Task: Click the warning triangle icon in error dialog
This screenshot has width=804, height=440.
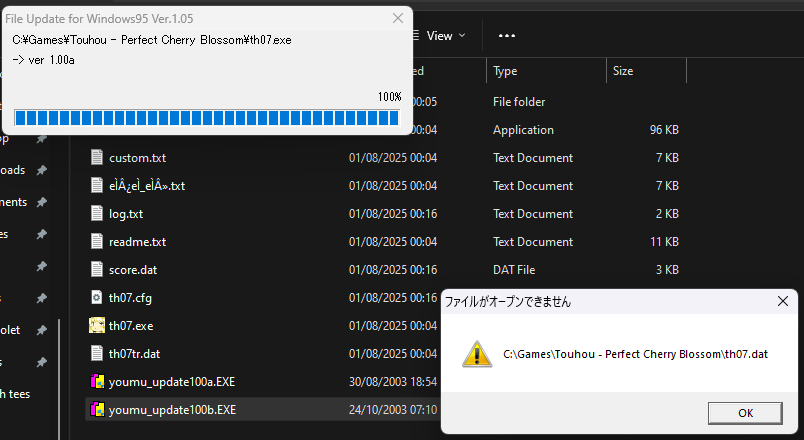Action: 477,354
